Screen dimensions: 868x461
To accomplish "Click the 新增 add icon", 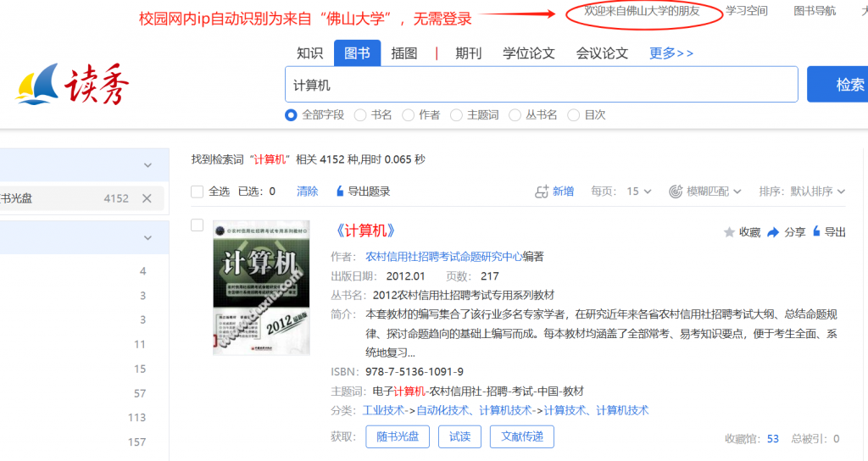I will click(542, 192).
